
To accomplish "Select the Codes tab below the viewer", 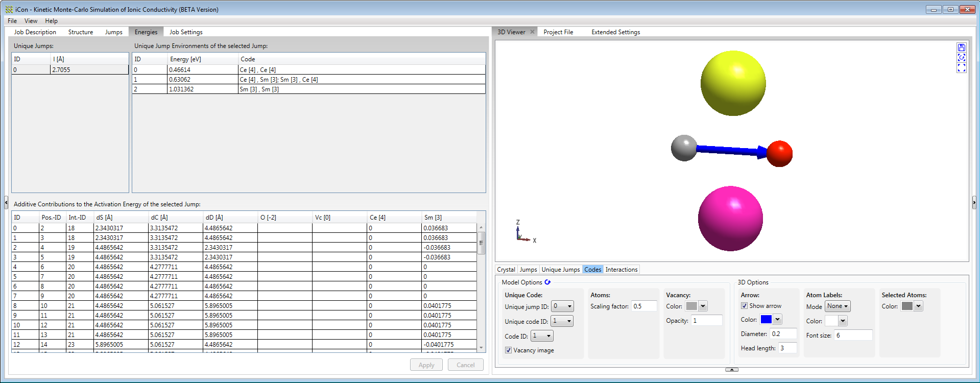I will coord(592,270).
